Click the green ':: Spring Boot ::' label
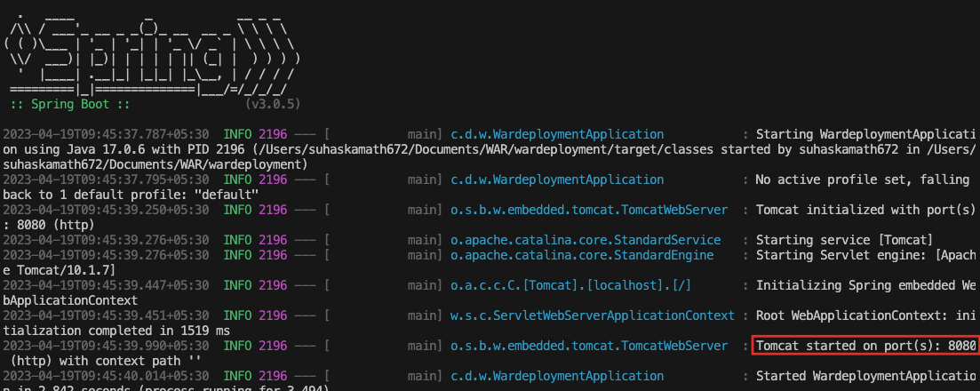Screen dimensions: 980x391 coord(70,105)
